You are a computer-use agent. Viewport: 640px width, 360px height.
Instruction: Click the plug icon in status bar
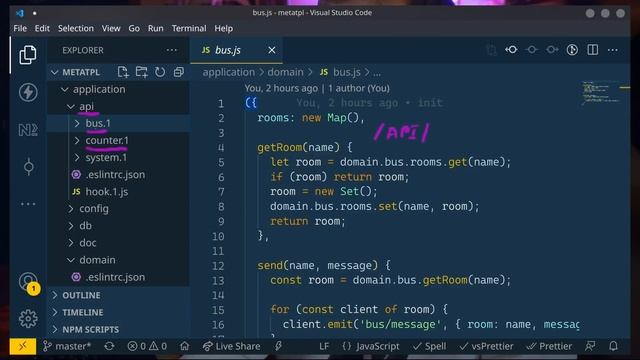point(278,346)
